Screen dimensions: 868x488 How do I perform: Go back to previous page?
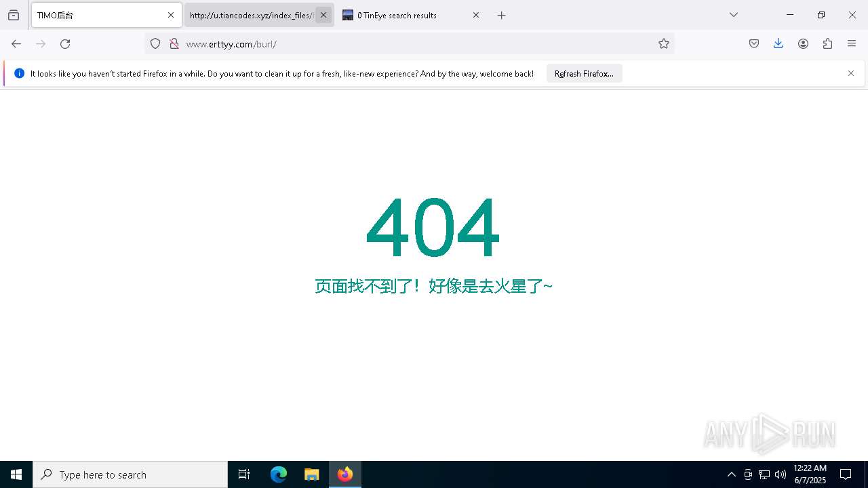coord(16,43)
